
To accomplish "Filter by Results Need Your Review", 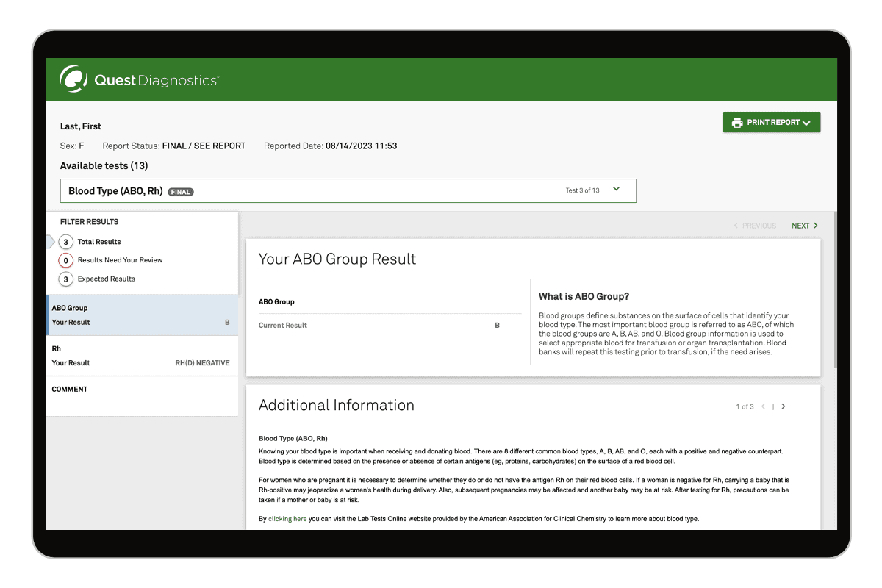I will click(x=120, y=260).
